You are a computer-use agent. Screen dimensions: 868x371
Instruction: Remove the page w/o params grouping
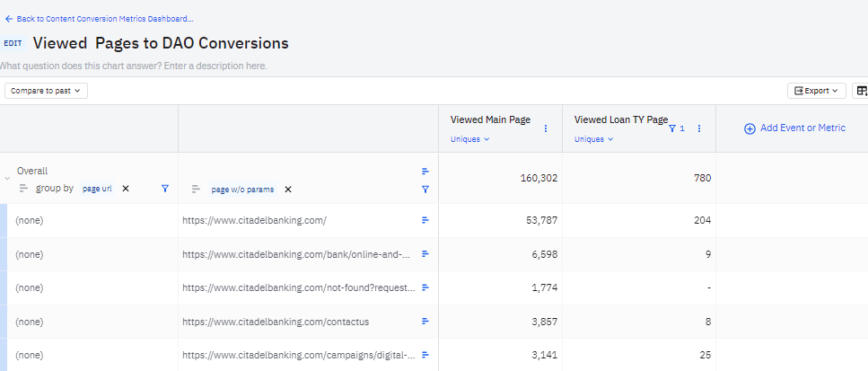tap(288, 190)
